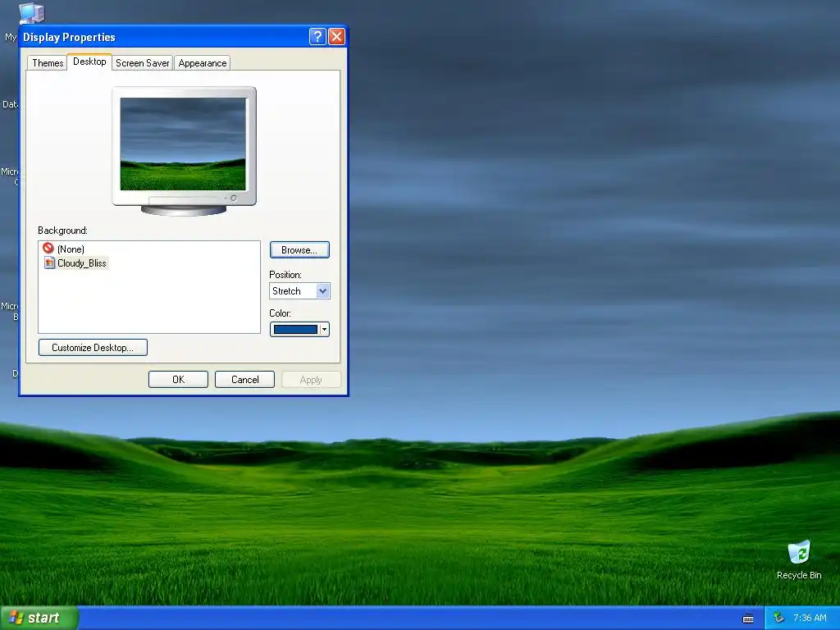Select (None) in the Background list
This screenshot has width=840, height=630.
tap(71, 249)
